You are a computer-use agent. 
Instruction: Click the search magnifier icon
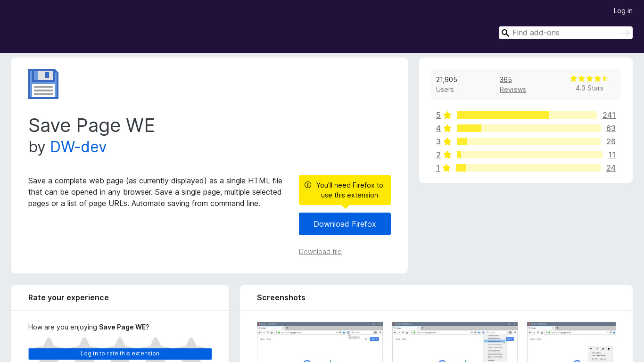click(x=505, y=33)
